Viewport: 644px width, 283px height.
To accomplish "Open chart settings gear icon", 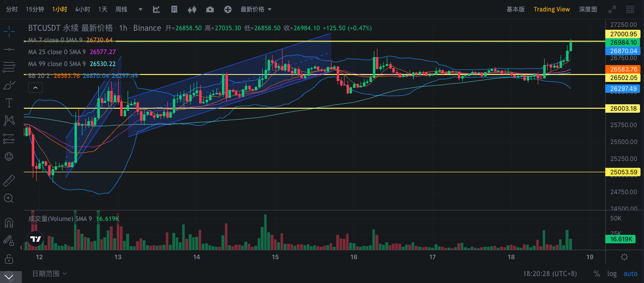I will coord(624,257).
